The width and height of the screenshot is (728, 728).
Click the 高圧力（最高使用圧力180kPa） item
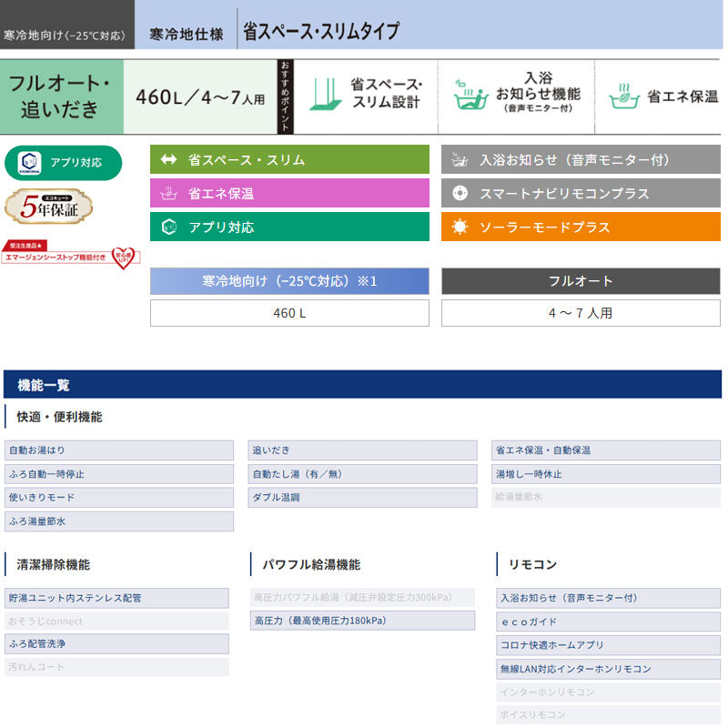tap(362, 621)
